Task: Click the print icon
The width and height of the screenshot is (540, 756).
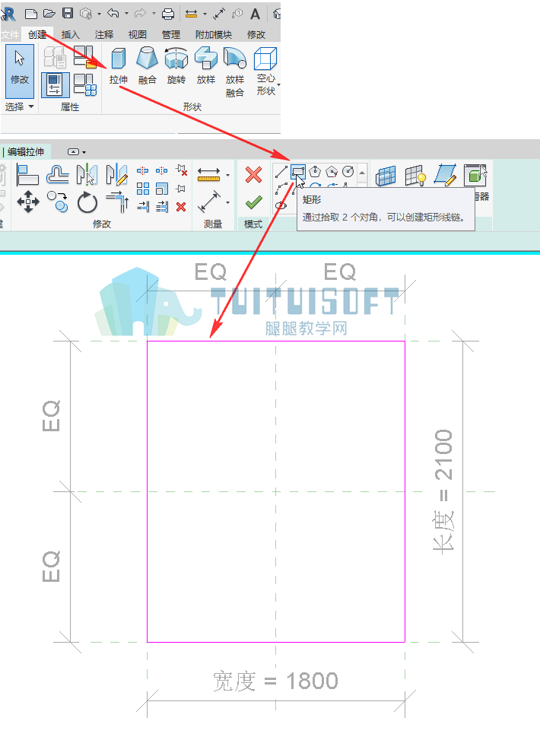Action: tap(168, 14)
